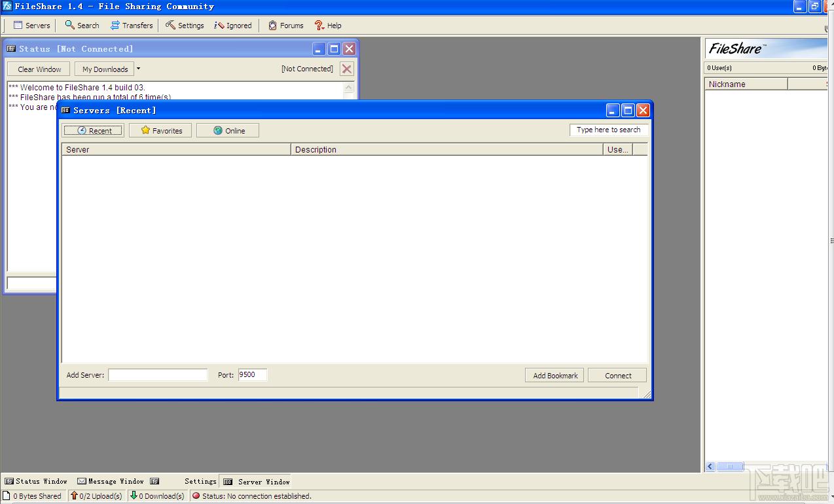Open the Ignored users list
This screenshot has height=504, width=834.
coord(233,26)
